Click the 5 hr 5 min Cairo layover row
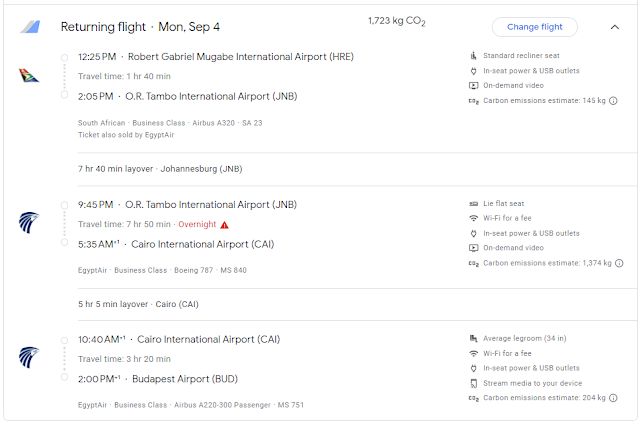 point(139,304)
